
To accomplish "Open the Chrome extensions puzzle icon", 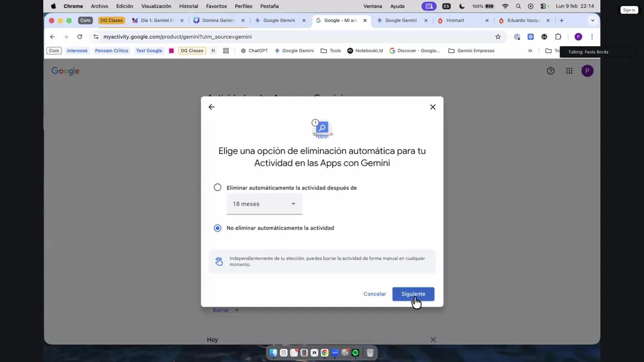I will (x=558, y=37).
